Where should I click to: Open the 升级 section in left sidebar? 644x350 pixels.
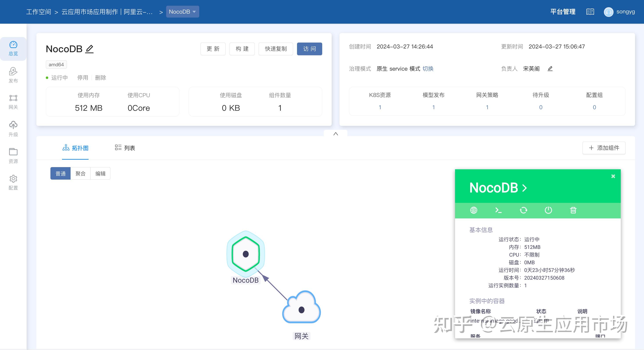click(13, 128)
